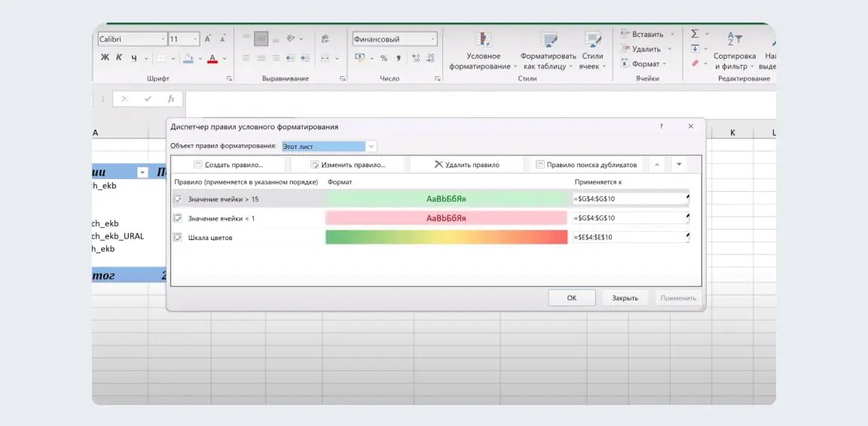868x426 pixels.
Task: Increase decimal places
Action: (416, 58)
